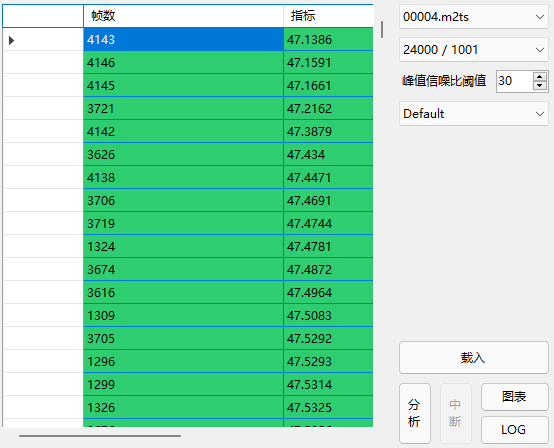Open the 00004.m2ts file dropdown

click(x=473, y=17)
